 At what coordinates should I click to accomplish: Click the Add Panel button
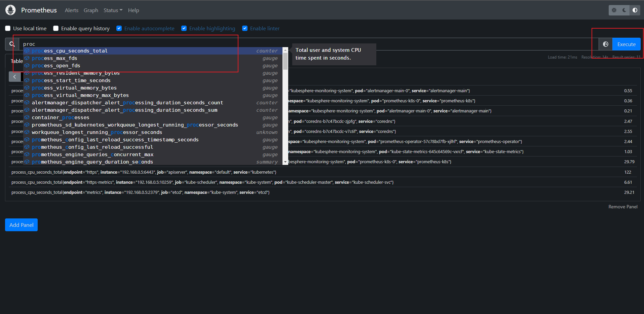pyautogui.click(x=21, y=225)
